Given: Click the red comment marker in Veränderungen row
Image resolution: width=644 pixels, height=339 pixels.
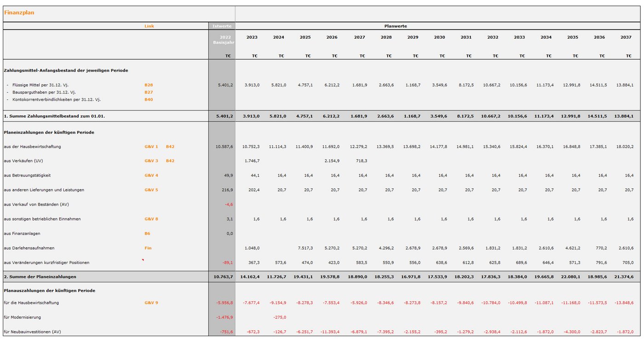Looking at the screenshot, I should click(x=143, y=260).
